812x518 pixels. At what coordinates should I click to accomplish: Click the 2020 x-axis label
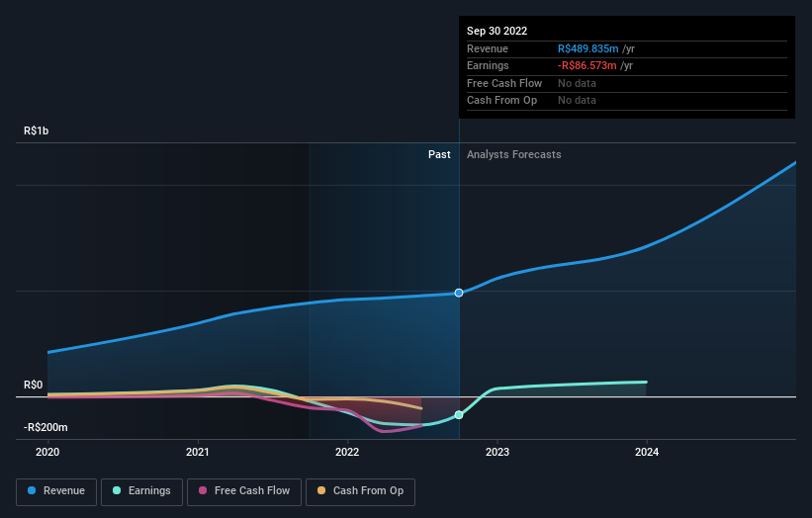(x=47, y=452)
